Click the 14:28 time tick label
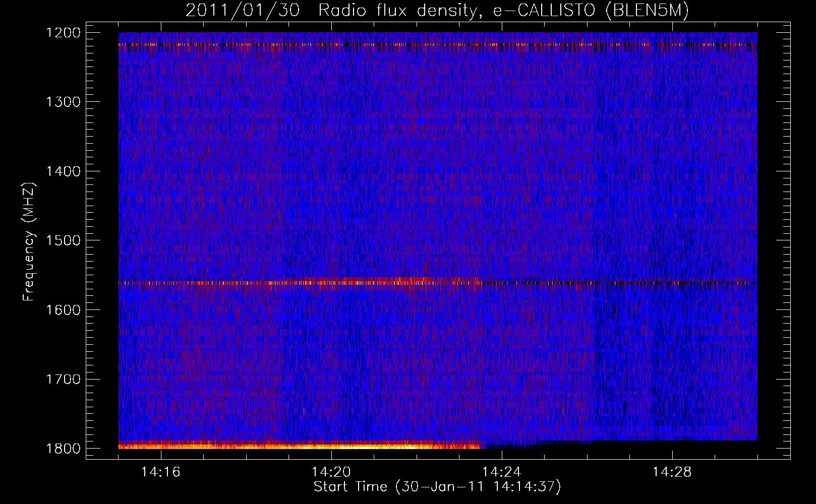 [672, 472]
